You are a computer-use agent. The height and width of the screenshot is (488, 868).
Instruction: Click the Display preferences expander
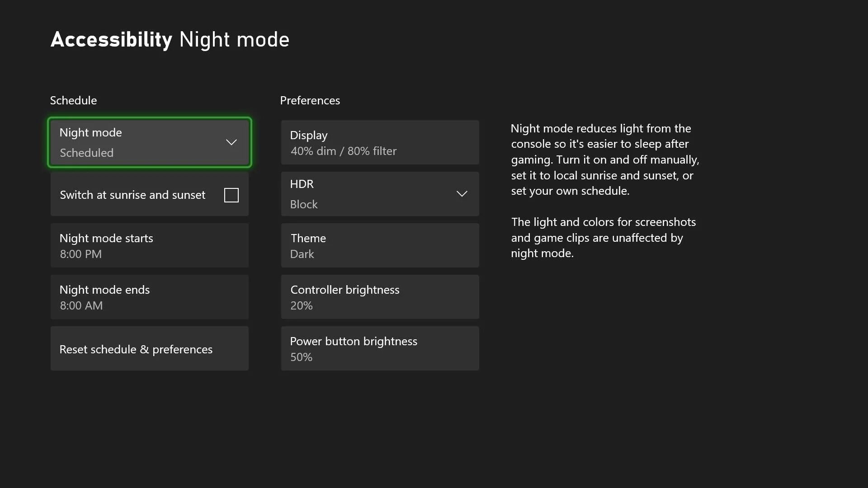(x=380, y=142)
